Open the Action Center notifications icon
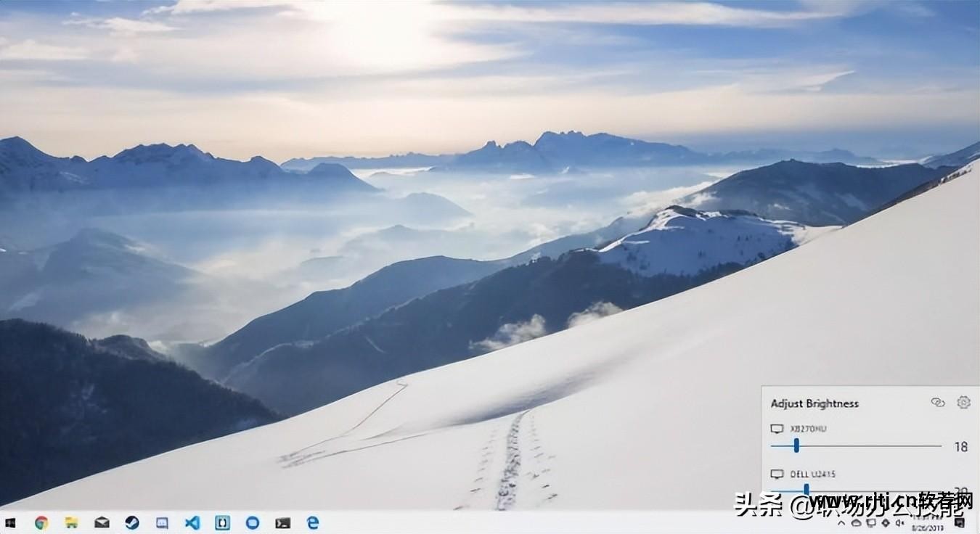Viewport: 980px width, 534px height. point(960,522)
